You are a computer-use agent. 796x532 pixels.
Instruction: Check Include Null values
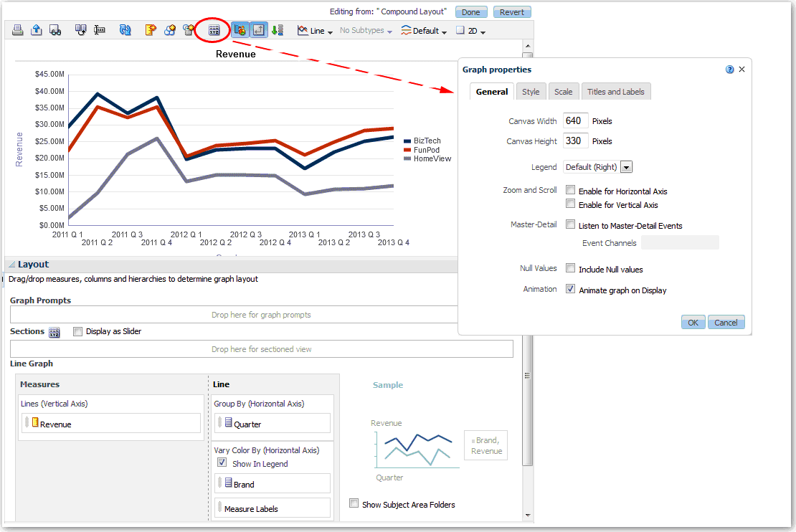tap(571, 268)
